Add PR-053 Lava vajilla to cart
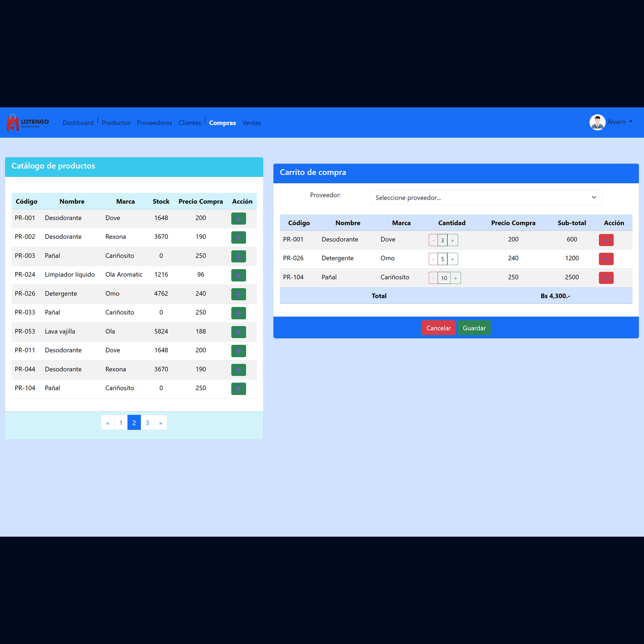Screen dimensions: 644x644 pos(239,332)
